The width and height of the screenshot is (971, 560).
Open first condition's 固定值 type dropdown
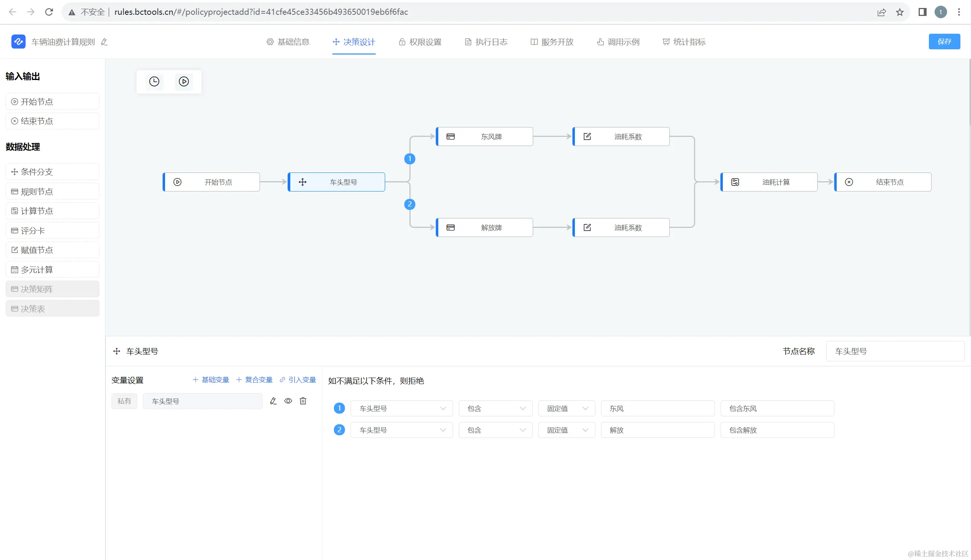tap(567, 408)
